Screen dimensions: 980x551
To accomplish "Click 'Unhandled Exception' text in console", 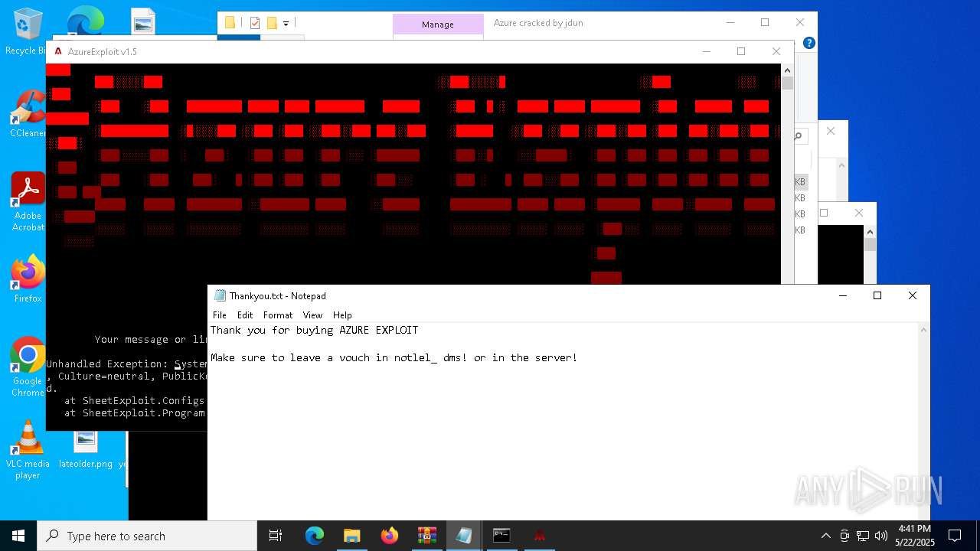I will coord(106,364).
